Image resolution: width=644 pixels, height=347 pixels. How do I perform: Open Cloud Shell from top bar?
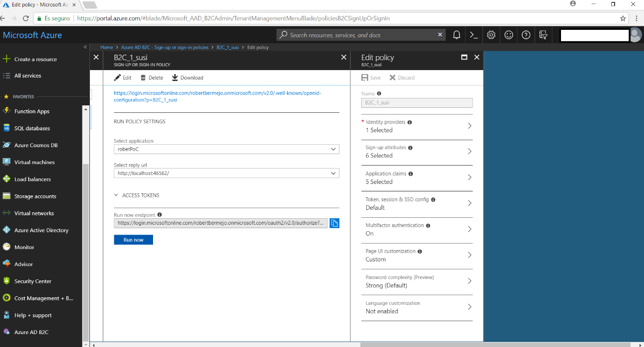click(474, 35)
